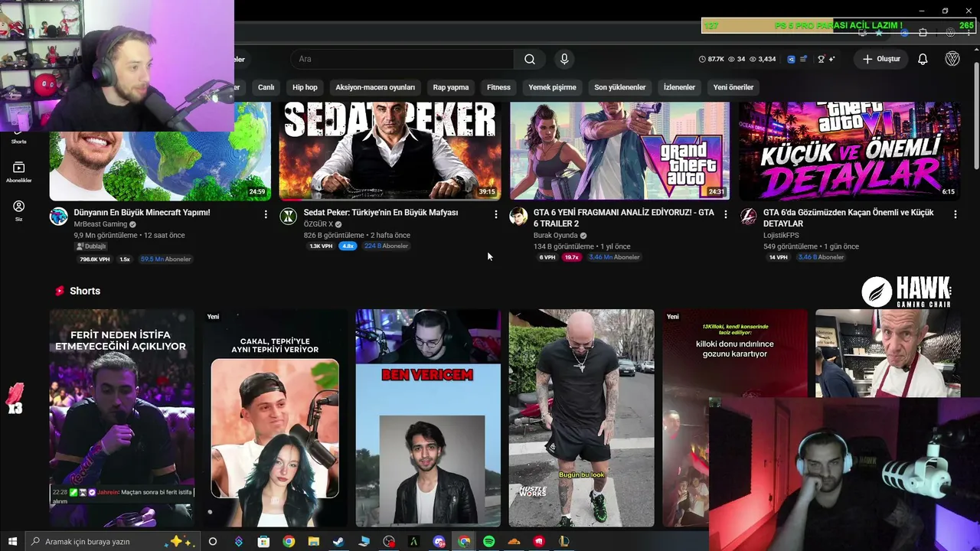Viewport: 980px width, 551px height.
Task: Click in the YouTube Ara search field
Action: point(402,59)
